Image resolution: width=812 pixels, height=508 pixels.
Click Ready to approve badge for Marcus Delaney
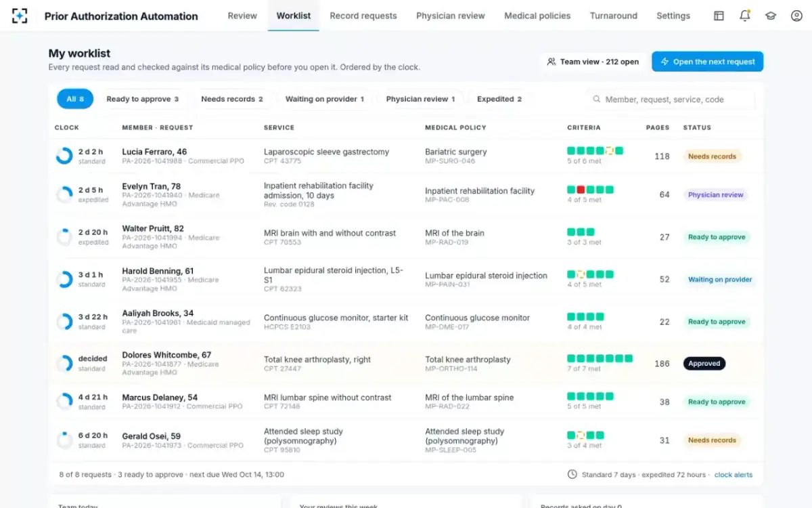click(717, 402)
